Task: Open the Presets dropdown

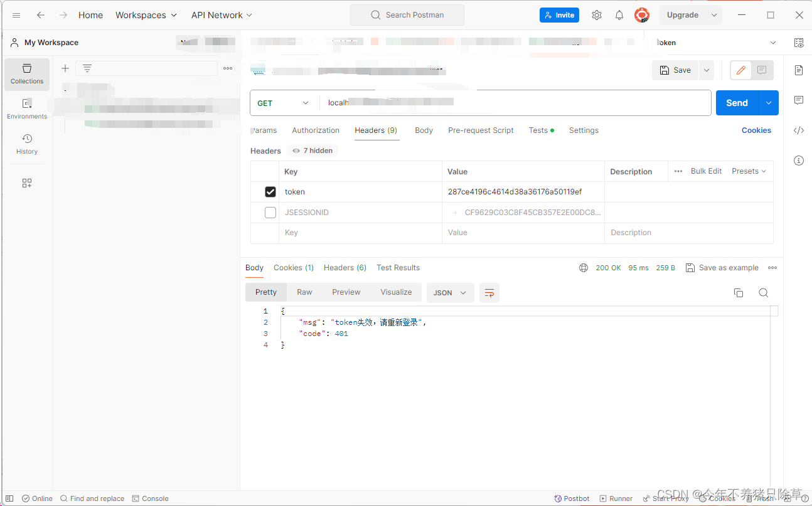Action: pyautogui.click(x=749, y=171)
